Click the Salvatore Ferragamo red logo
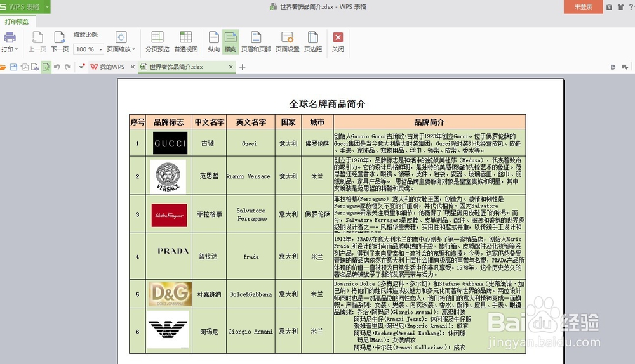Image resolution: width=635 pixels, height=364 pixels. pos(170,215)
